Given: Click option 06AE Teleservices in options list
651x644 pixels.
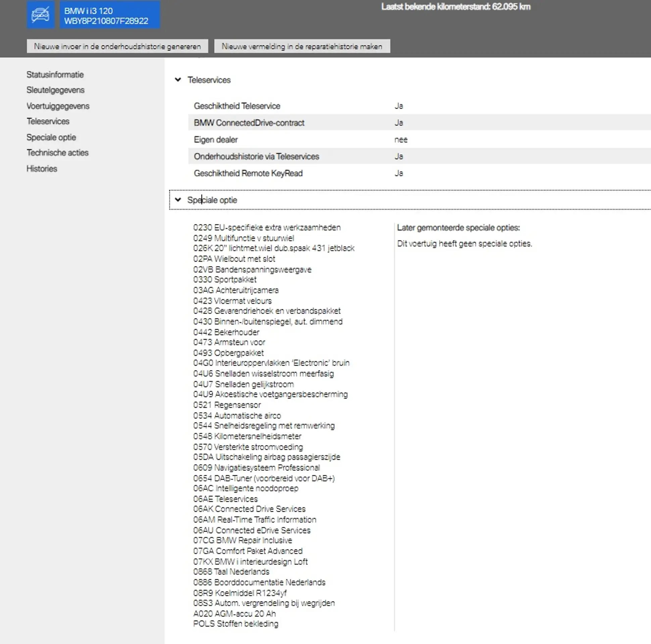Looking at the screenshot, I should [x=226, y=499].
